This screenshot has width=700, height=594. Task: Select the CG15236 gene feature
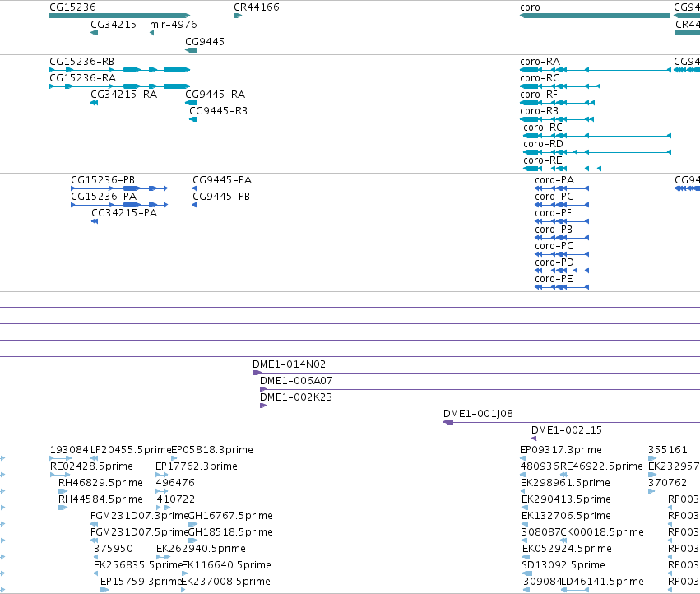[119, 16]
